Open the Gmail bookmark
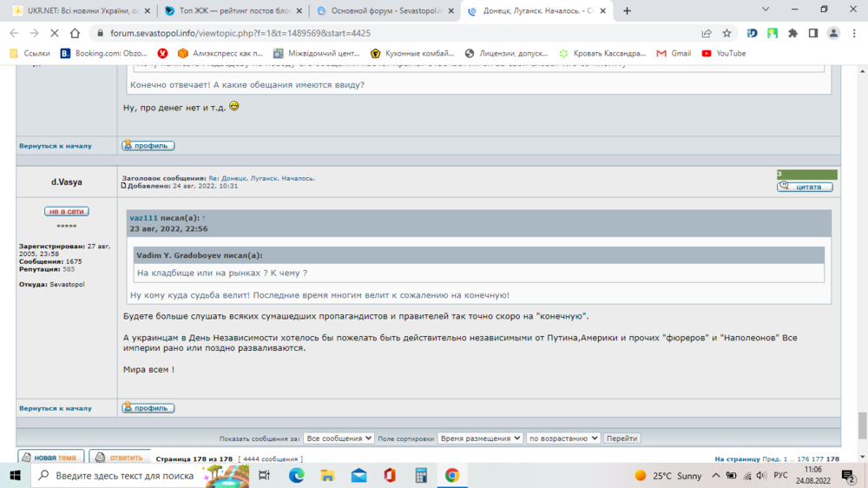868x488 pixels. tap(674, 53)
